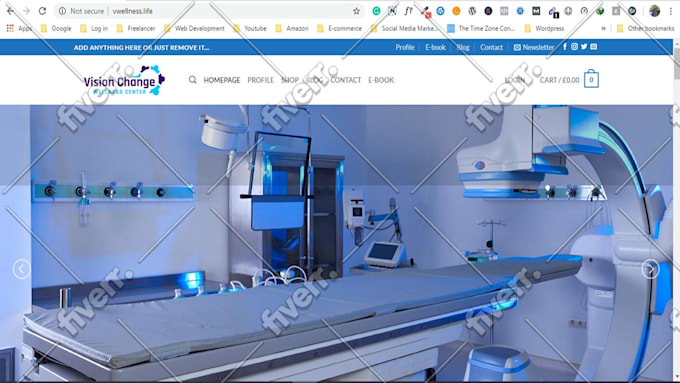Click Blog in blue top bar

[x=463, y=47]
